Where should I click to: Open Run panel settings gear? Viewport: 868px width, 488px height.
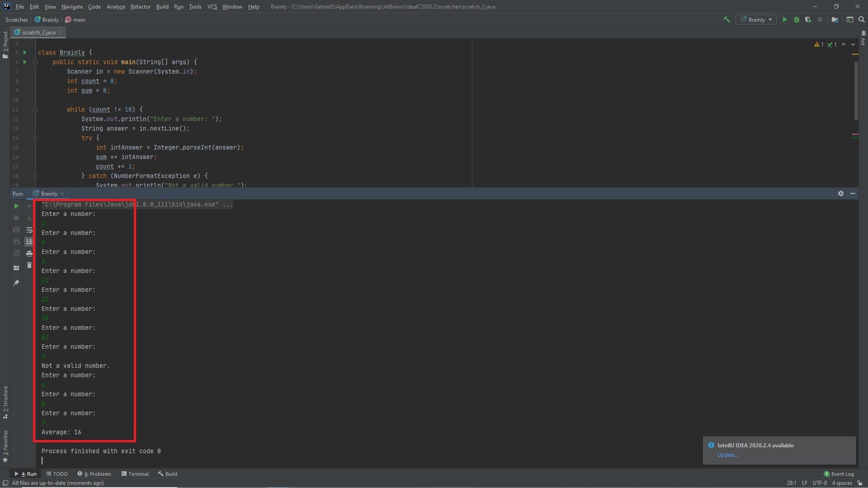click(840, 193)
